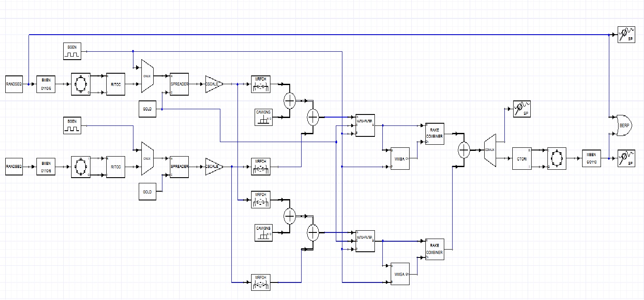
Task: Select the CTORI converter block
Action: [x=522, y=158]
